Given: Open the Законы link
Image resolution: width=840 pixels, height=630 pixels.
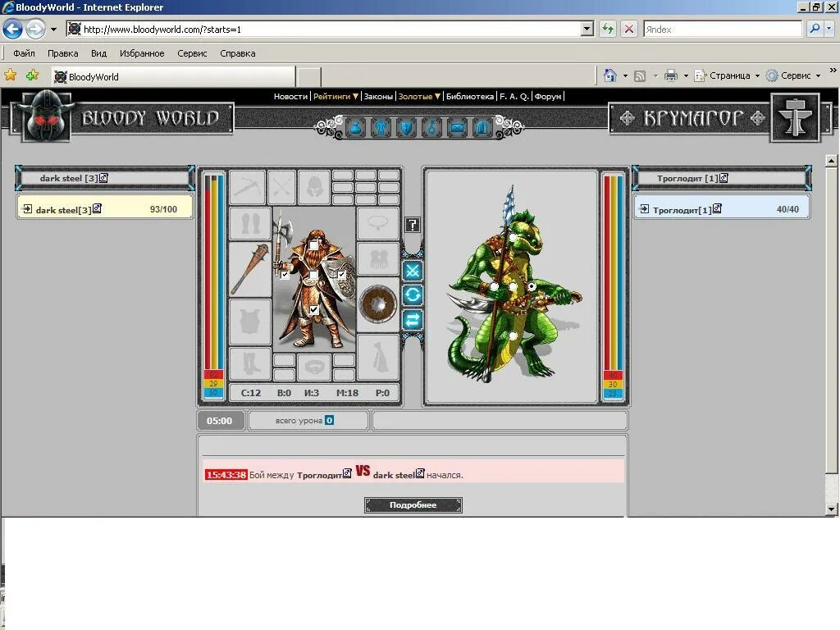Looking at the screenshot, I should pos(378,97).
